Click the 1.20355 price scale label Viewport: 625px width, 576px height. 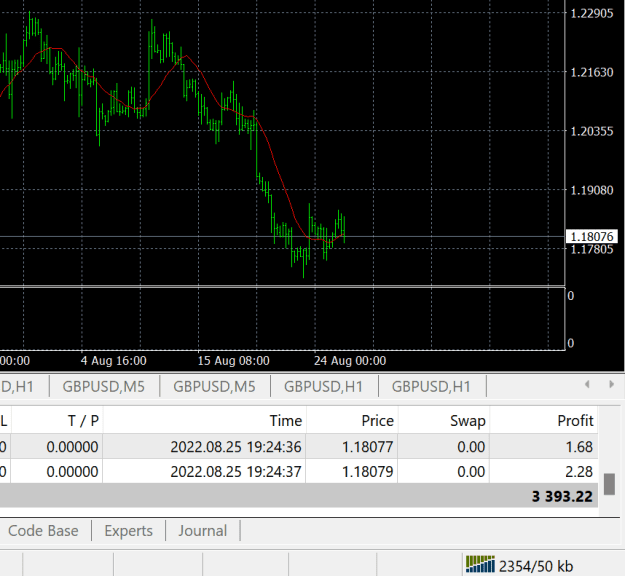592,131
